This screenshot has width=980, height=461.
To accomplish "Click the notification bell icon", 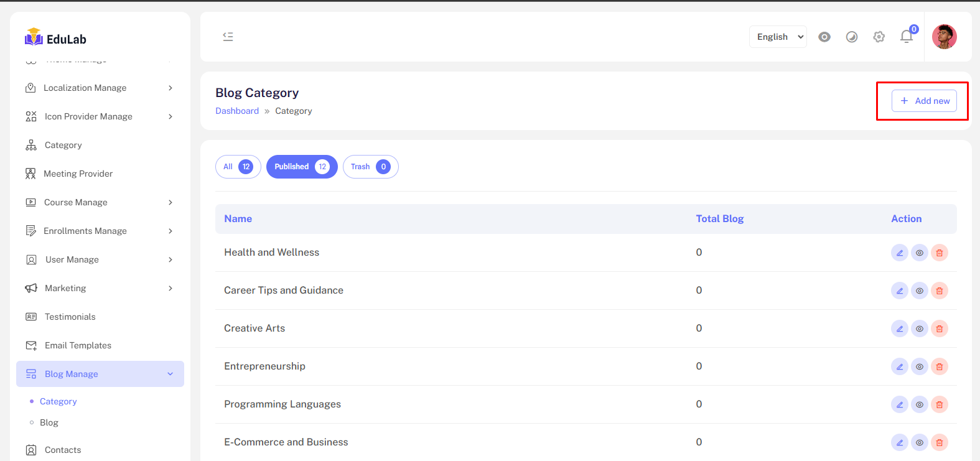I will coord(906,37).
